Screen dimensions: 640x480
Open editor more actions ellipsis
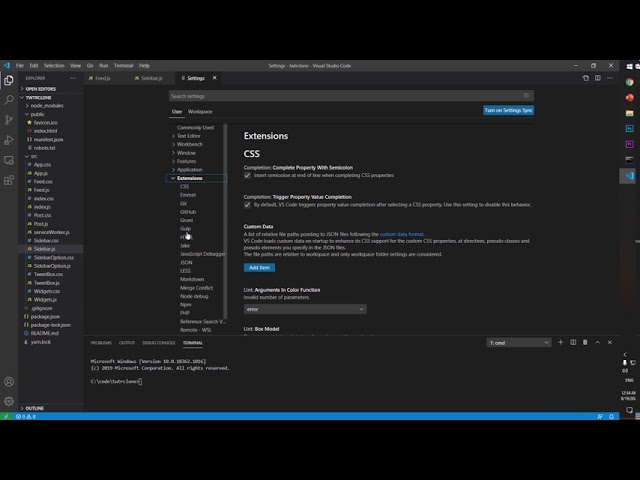pyautogui.click(x=610, y=78)
